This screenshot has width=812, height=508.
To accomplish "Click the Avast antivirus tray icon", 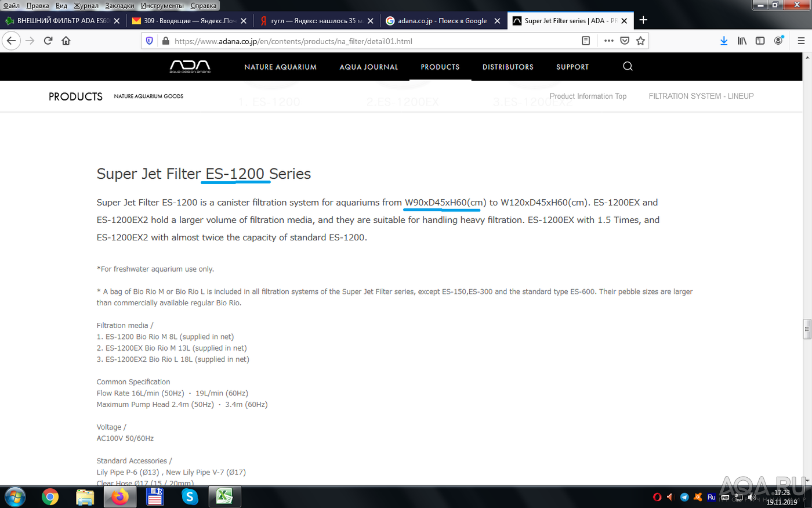I will tap(698, 497).
